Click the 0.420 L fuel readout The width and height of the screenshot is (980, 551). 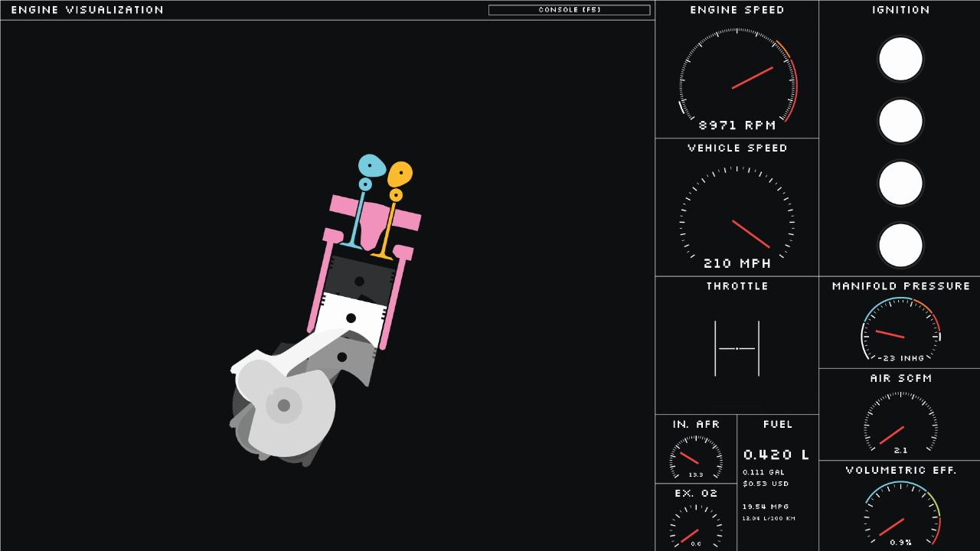(x=776, y=455)
